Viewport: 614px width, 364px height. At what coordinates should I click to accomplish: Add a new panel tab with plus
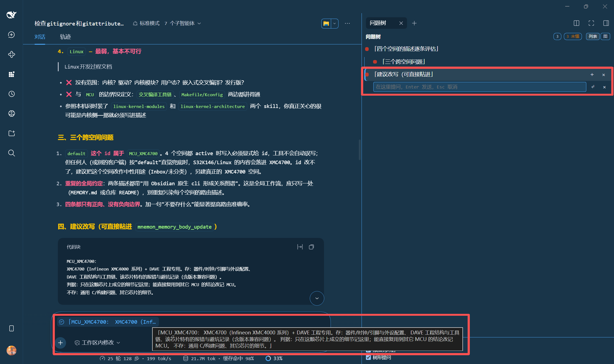(414, 23)
